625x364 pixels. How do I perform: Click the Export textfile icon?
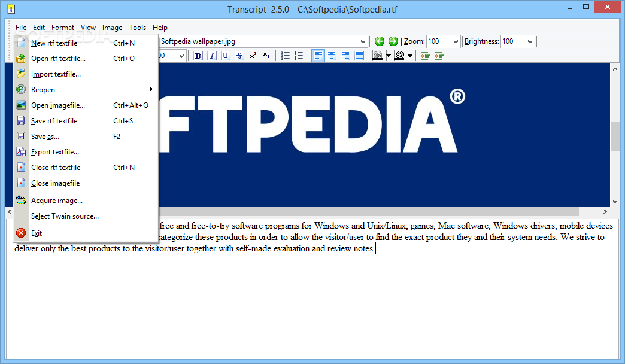point(21,151)
